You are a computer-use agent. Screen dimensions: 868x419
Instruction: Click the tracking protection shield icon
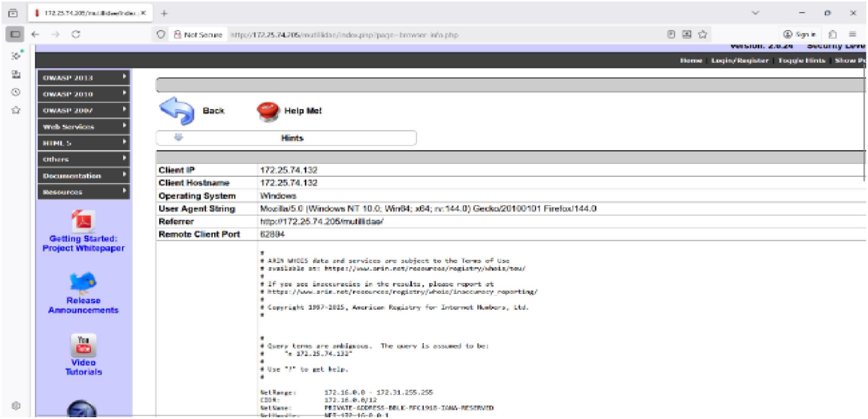[x=161, y=34]
